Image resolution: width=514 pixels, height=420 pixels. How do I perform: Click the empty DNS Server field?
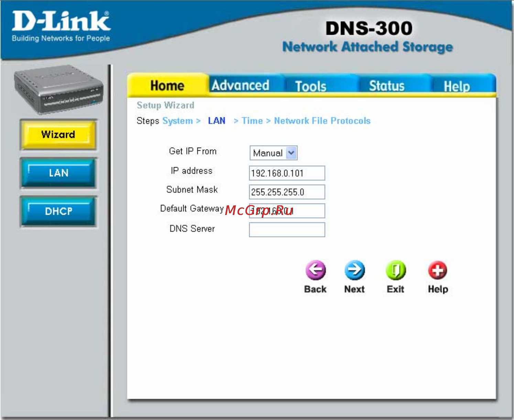(x=287, y=230)
